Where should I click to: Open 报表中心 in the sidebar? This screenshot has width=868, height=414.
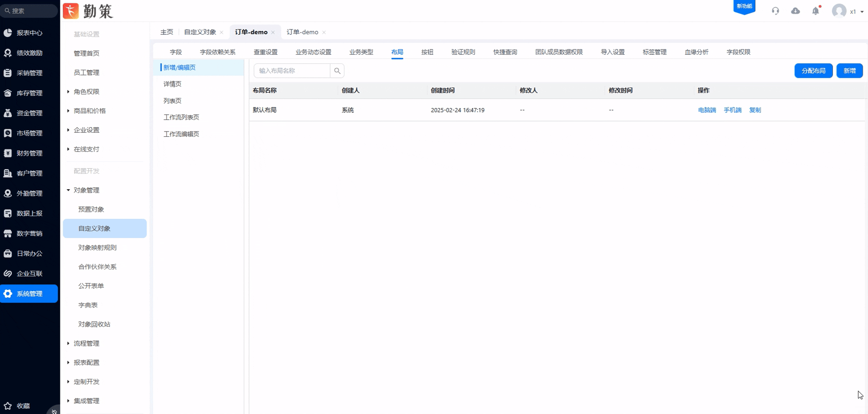pos(29,33)
